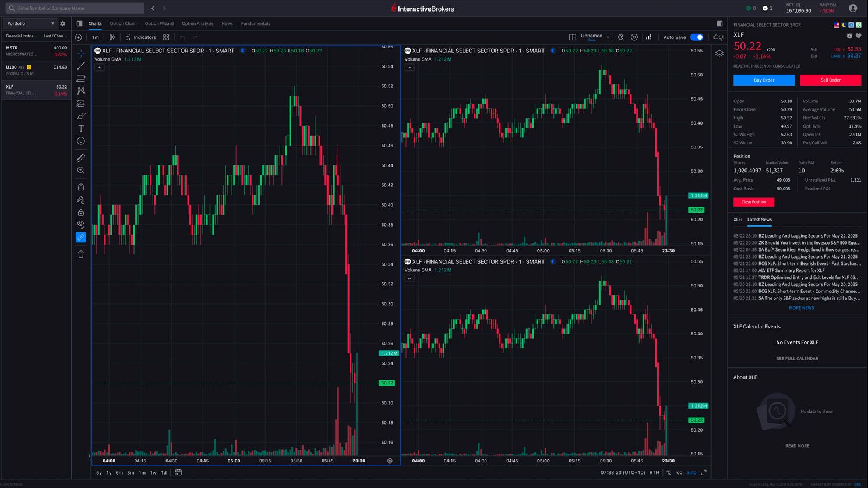Add XLF to favorites with heart icon
Viewport: 868px width, 488px height.
pos(858,36)
